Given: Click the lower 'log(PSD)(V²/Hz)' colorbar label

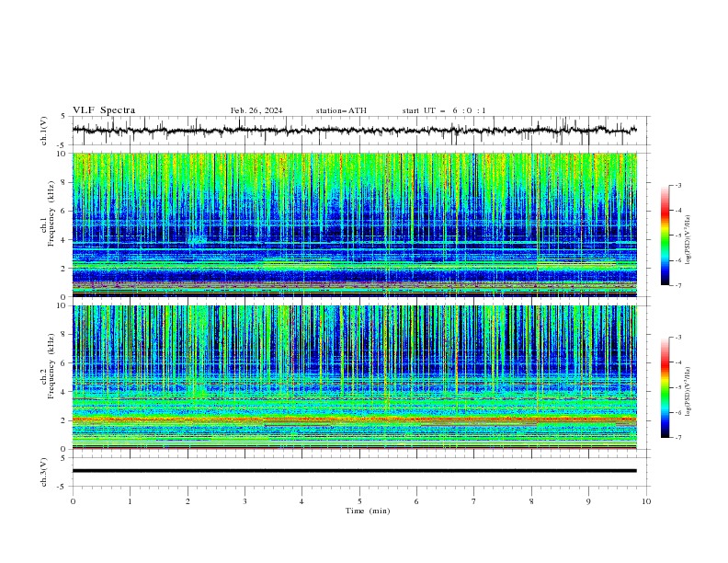Looking at the screenshot, I should (x=688, y=392).
